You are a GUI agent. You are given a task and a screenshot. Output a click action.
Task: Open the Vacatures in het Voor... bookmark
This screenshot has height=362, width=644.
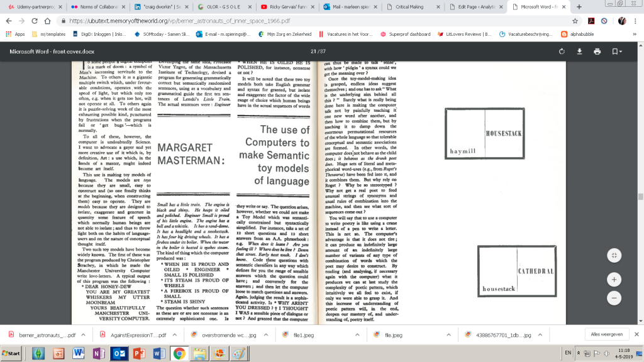coord(345,34)
